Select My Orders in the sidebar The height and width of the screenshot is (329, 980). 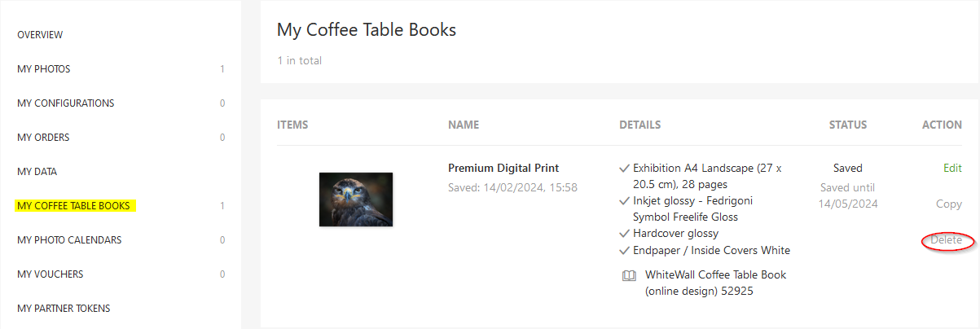tap(43, 138)
